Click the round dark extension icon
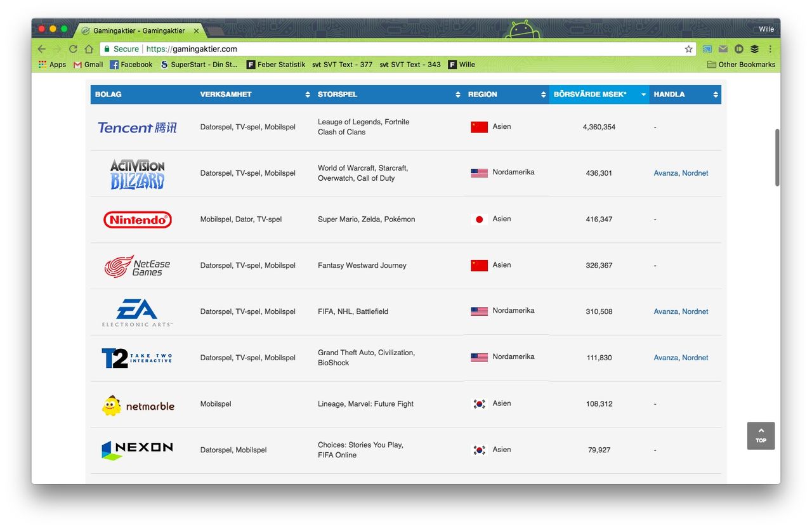The height and width of the screenshot is (529, 812). (739, 49)
